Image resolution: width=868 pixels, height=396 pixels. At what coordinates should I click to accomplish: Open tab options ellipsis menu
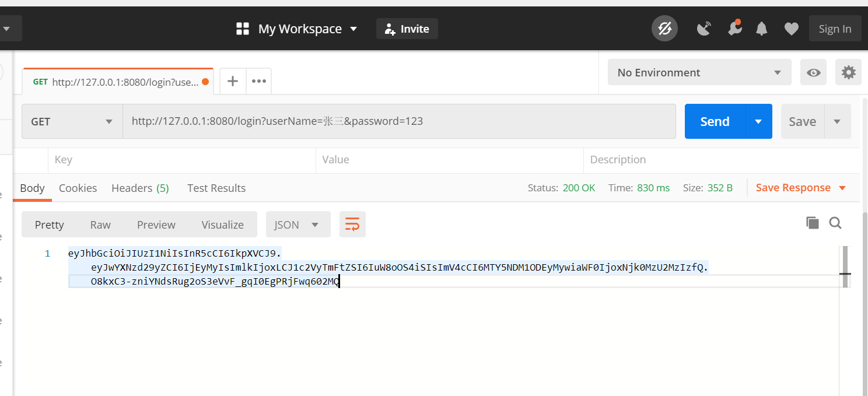pyautogui.click(x=258, y=81)
